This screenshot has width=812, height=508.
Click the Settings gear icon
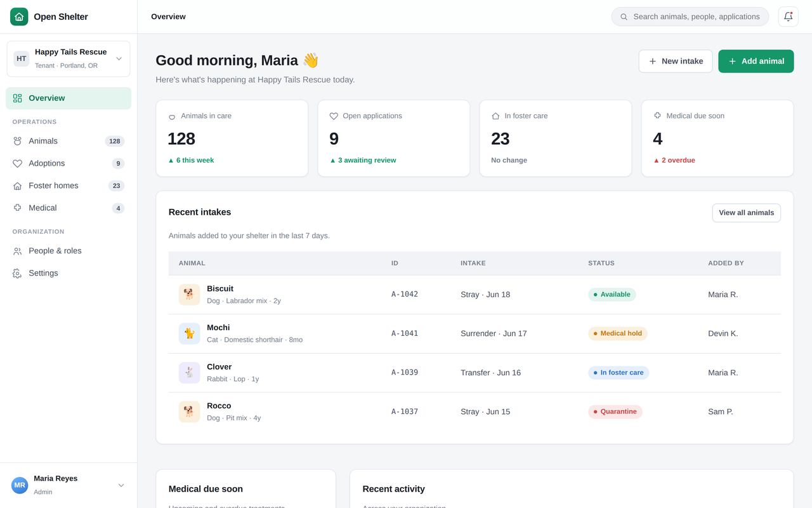pyautogui.click(x=17, y=273)
